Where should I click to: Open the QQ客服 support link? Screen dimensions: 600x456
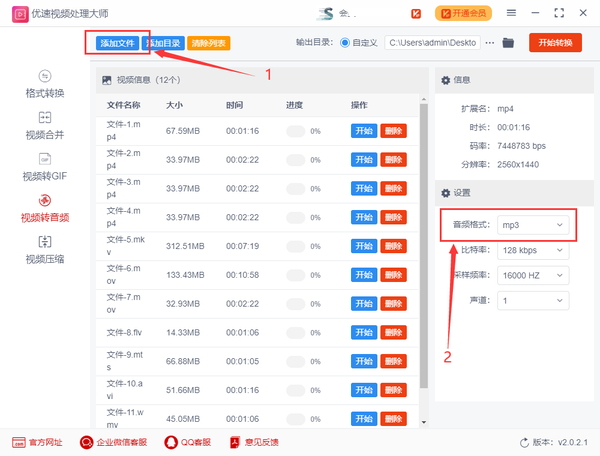[x=188, y=443]
